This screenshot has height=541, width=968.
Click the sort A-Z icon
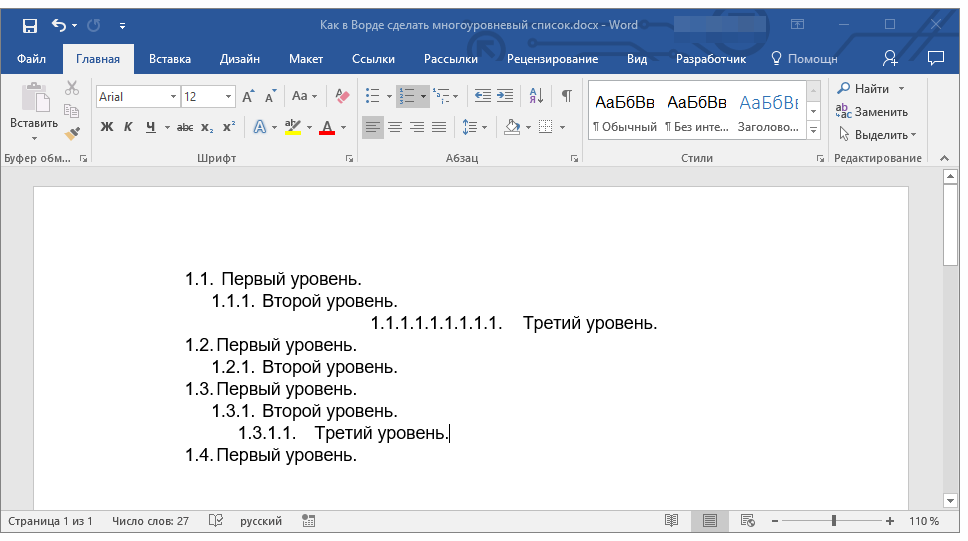[x=536, y=96]
